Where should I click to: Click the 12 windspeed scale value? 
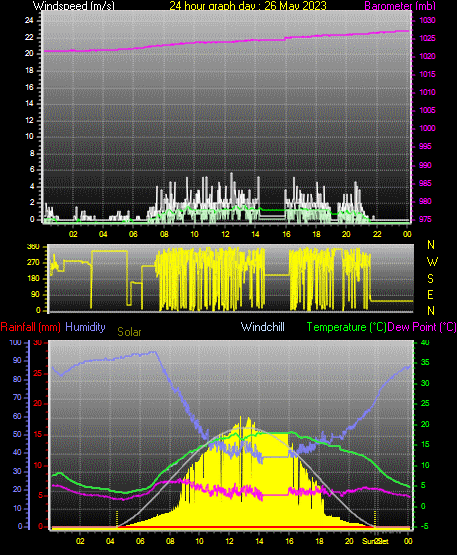point(29,120)
